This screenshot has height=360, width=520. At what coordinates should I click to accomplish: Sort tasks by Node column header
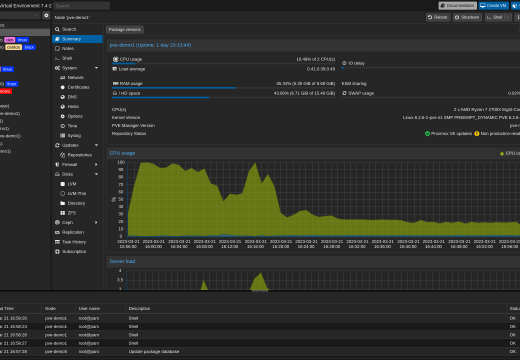[58, 309]
